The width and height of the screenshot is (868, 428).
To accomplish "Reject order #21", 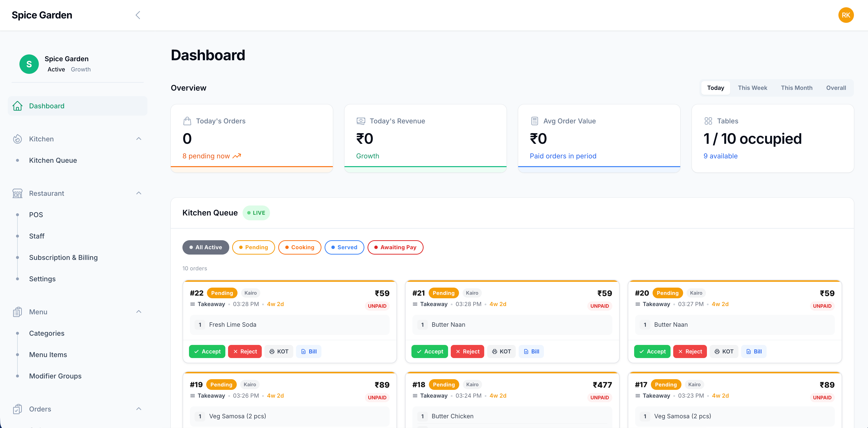I will pyautogui.click(x=467, y=351).
